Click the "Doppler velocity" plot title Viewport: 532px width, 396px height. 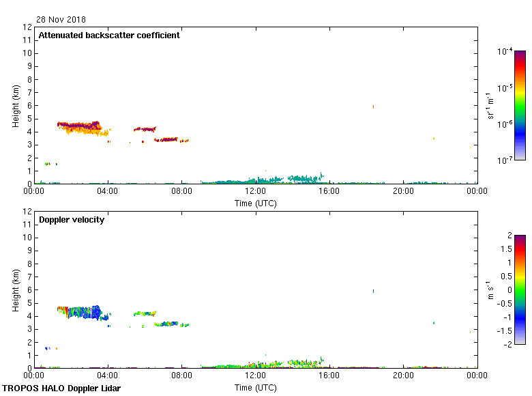click(x=72, y=220)
